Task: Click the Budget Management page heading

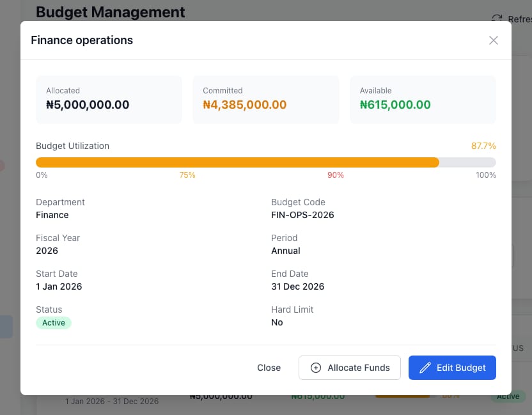Action: coord(110,12)
